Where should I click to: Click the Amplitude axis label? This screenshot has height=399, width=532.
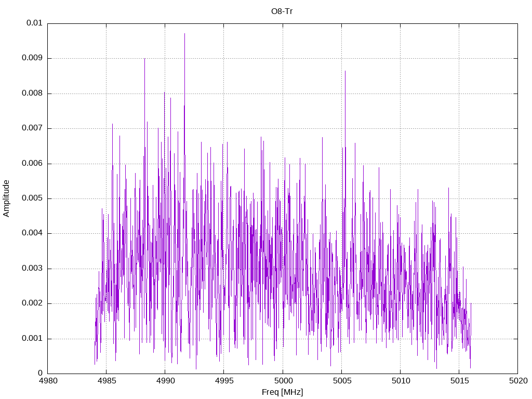(6, 198)
